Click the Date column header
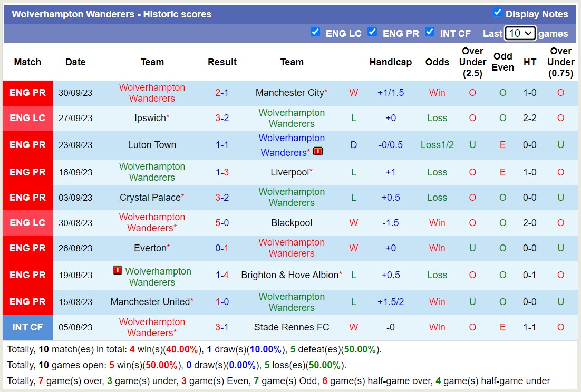 coord(75,62)
